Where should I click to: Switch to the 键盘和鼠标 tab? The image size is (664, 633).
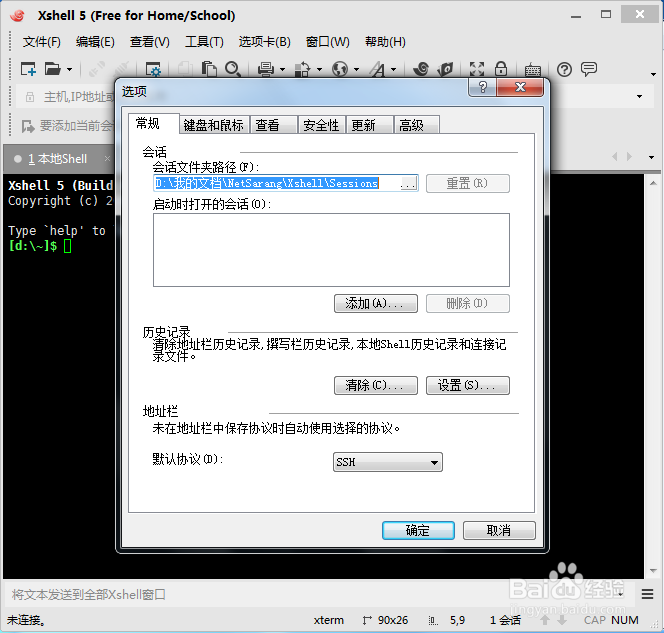214,125
